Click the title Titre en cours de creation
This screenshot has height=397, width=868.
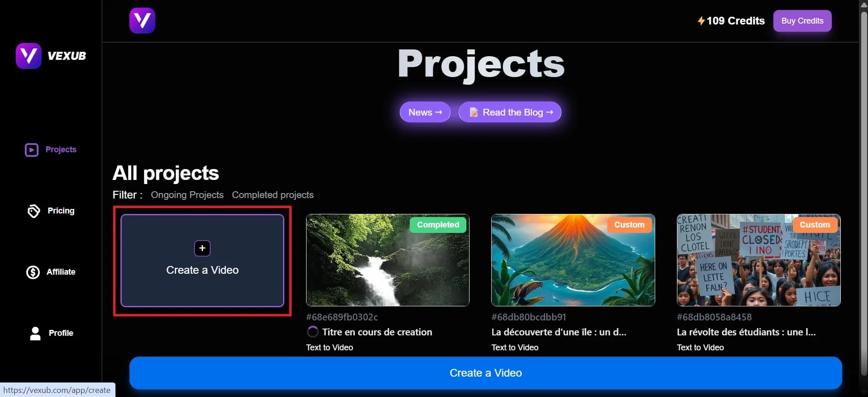click(377, 332)
